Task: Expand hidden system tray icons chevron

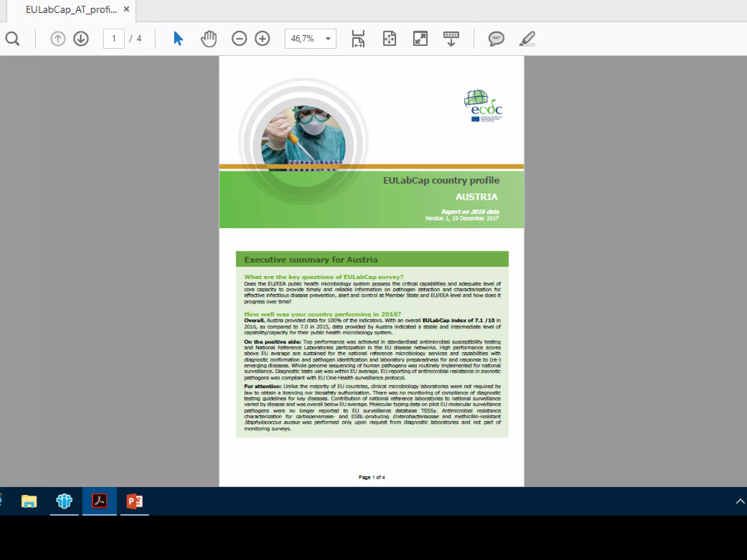Action: (740, 501)
